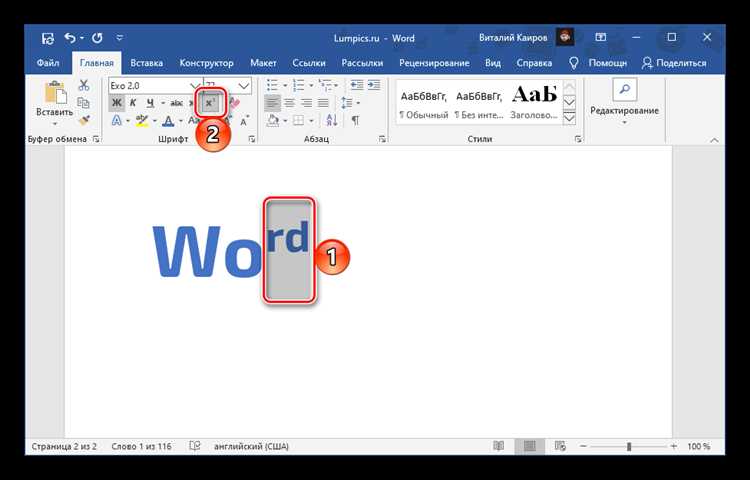
Task: Apply the font color (underlined A)
Action: pos(168,120)
